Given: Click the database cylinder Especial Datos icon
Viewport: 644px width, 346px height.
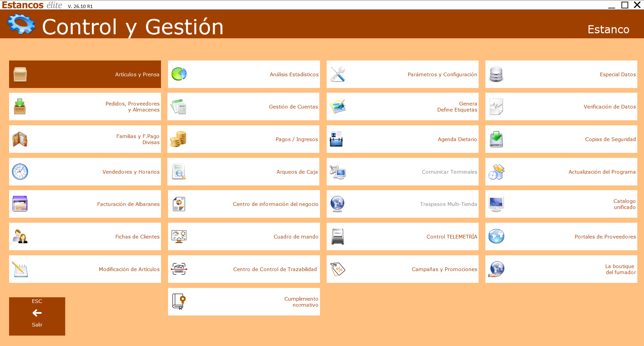Looking at the screenshot, I should (496, 74).
